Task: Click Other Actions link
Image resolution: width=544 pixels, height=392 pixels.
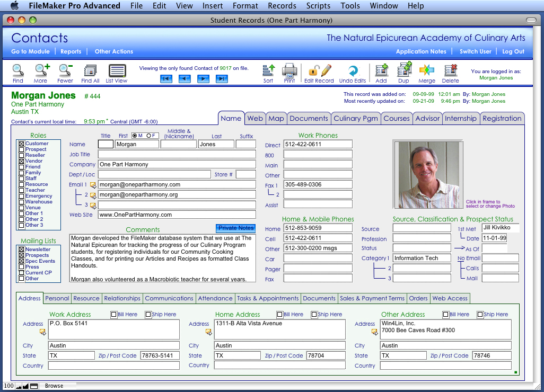Action: pos(114,51)
